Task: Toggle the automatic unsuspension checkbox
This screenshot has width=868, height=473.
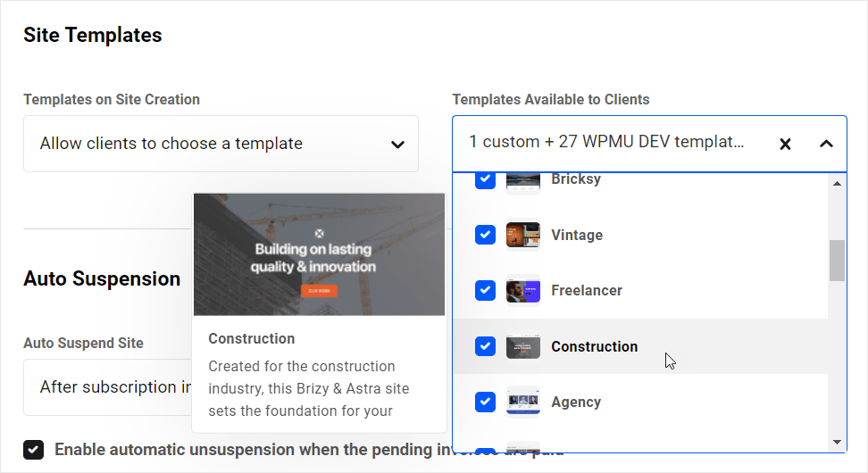Action: point(33,449)
